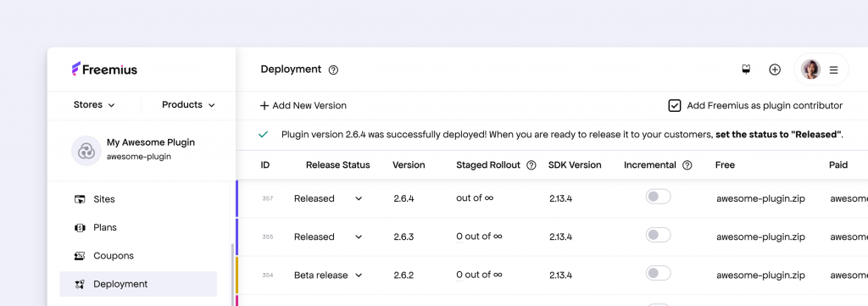
Task: Open the Sites menu item
Action: point(138,199)
